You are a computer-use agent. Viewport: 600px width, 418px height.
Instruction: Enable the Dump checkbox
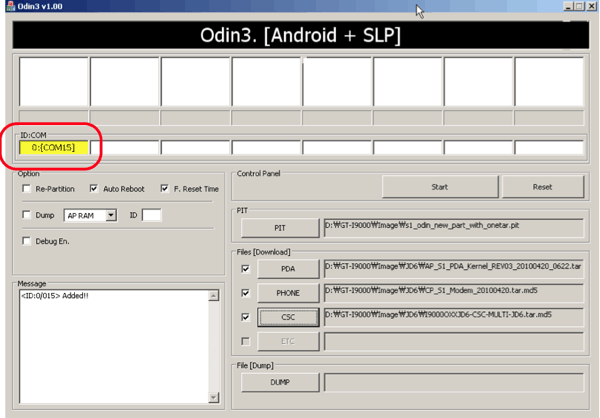[26, 214]
